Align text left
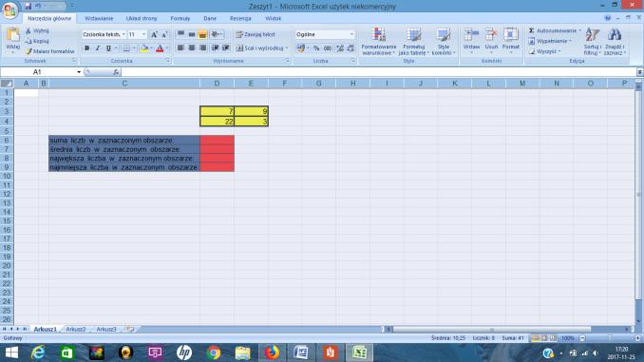The width and height of the screenshot is (644, 362). tap(180, 48)
